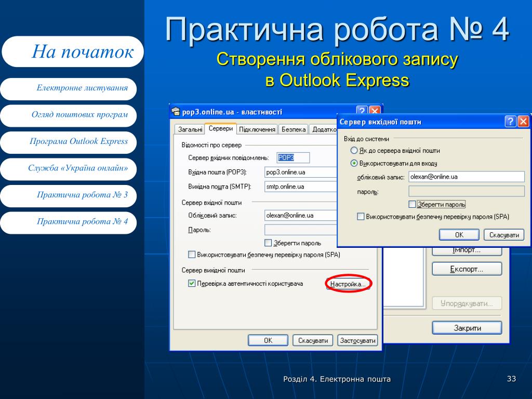532x399 pixels.
Task: Go to Практична робота № 4 sidebar link
Action: [69, 222]
